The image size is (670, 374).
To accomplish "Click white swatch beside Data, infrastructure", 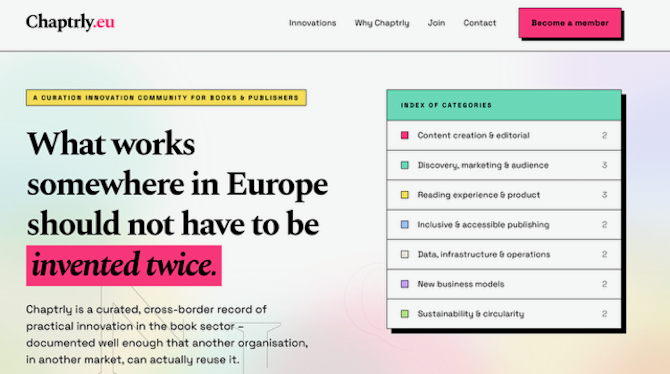I will pos(405,254).
